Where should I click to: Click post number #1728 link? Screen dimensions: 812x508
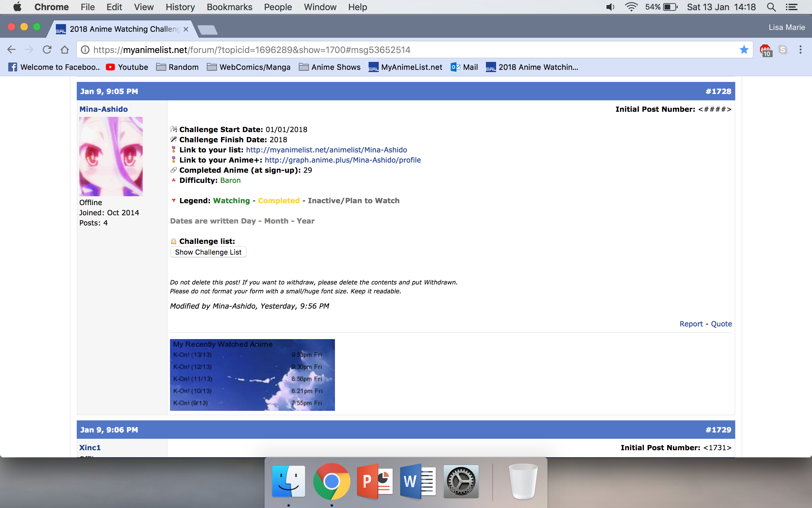click(718, 91)
